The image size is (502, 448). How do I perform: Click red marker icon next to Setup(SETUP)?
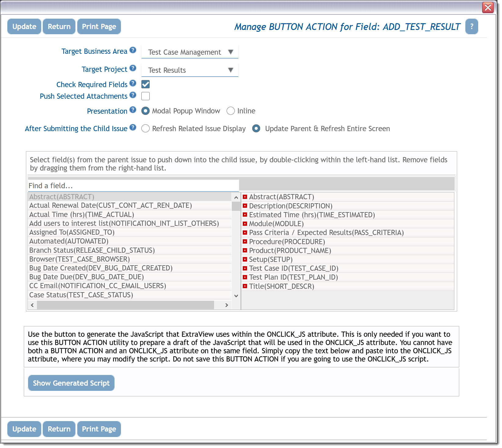(x=245, y=259)
